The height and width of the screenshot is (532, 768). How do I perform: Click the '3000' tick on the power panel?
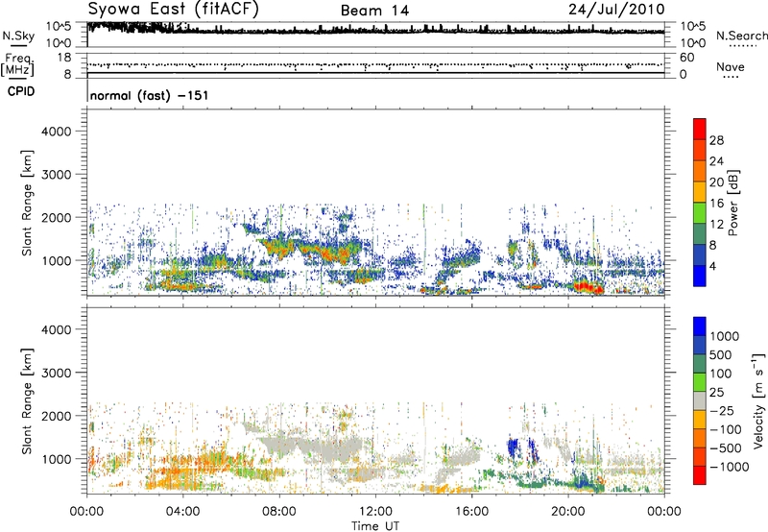tap(57, 175)
